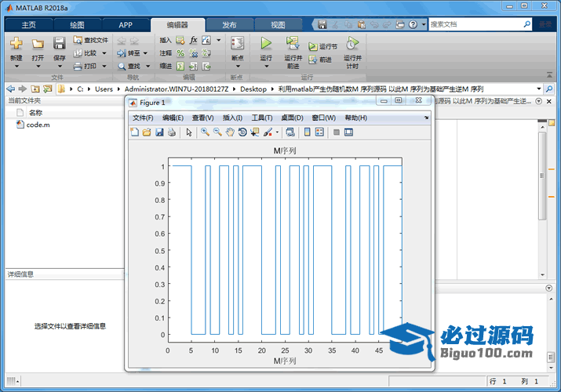Click the Desktop segment in the path bar

[253, 89]
